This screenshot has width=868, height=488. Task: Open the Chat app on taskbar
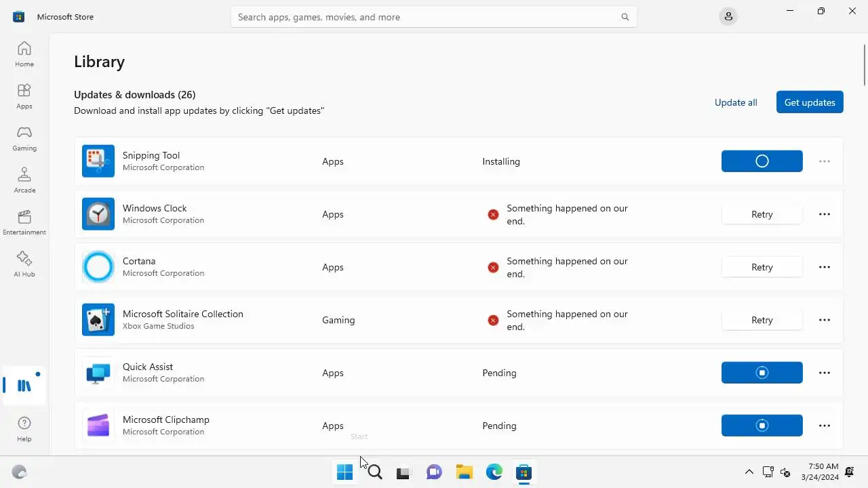click(x=434, y=472)
